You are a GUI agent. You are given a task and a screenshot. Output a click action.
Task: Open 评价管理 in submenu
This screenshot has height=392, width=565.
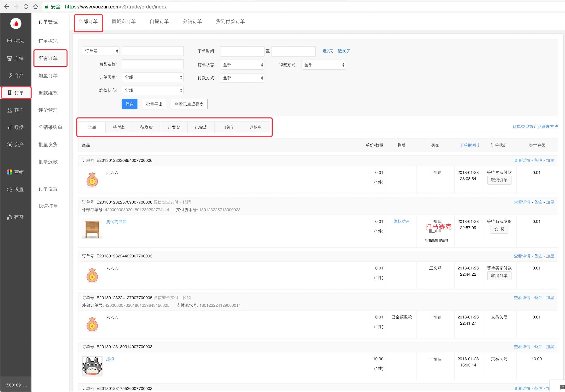[x=48, y=110]
